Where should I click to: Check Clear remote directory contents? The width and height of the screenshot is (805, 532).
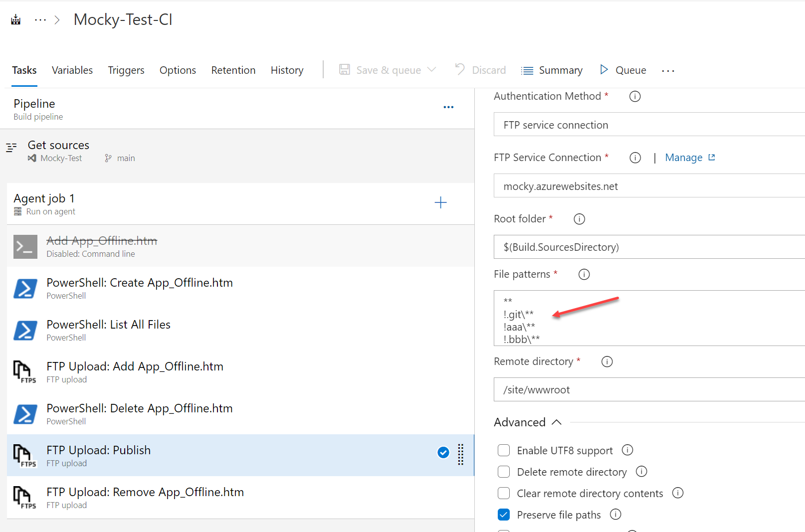[504, 493]
